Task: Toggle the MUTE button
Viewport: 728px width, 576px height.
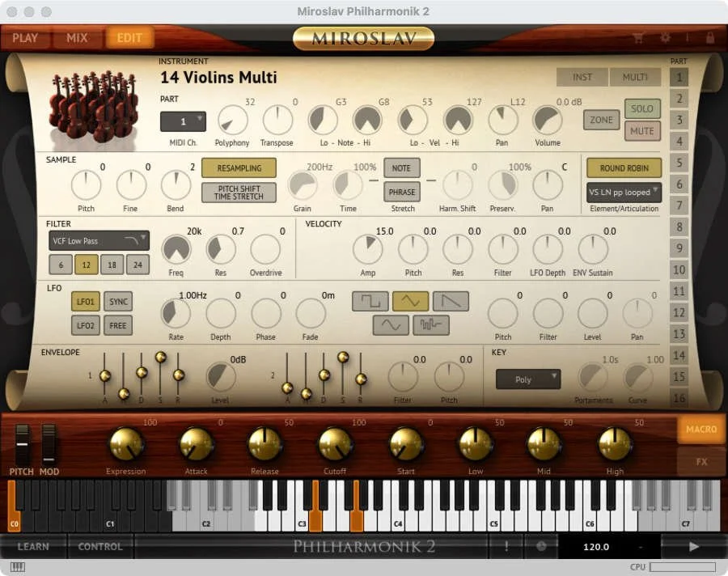Action: coord(642,131)
